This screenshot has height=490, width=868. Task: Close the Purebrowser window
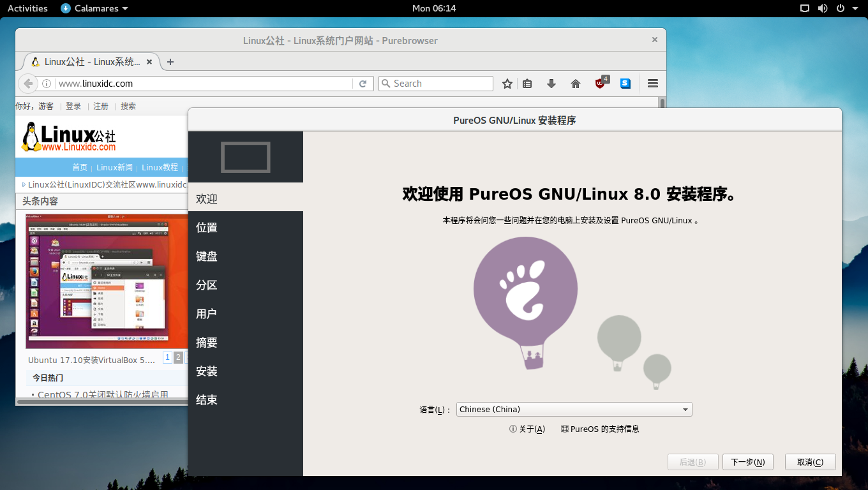click(x=654, y=40)
